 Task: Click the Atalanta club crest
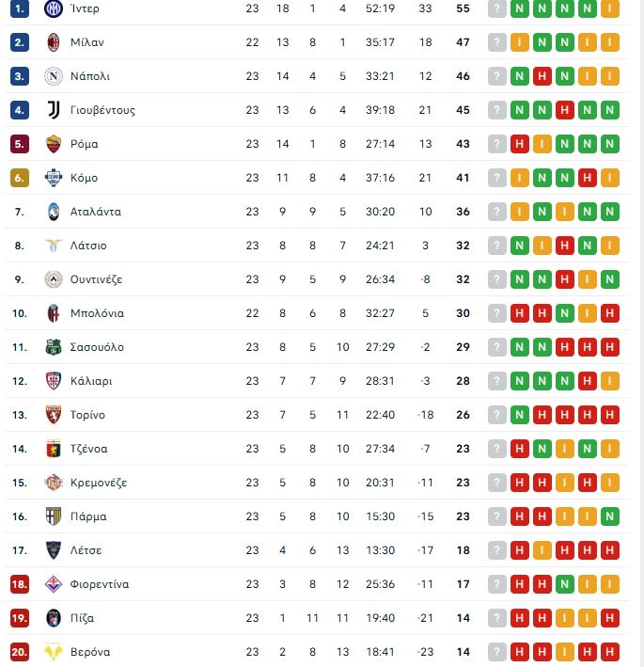point(53,212)
